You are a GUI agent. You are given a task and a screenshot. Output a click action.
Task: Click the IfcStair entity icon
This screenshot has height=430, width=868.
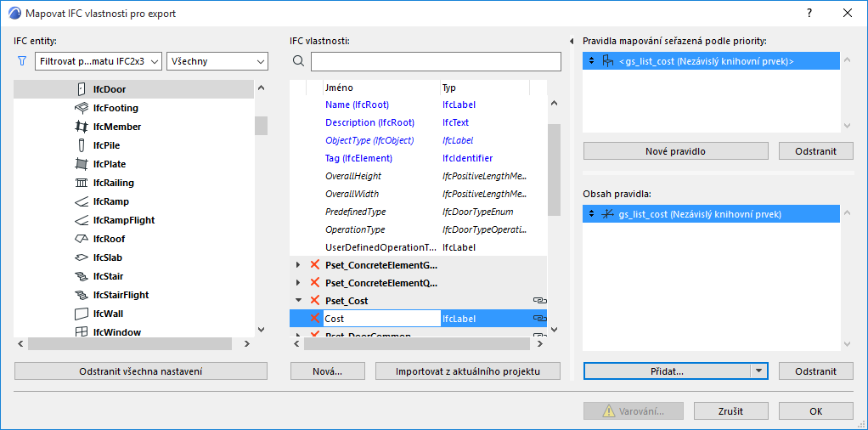tap(82, 276)
